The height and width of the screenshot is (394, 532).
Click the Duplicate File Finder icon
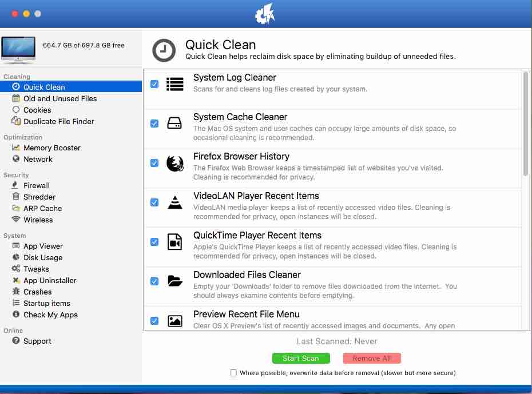point(16,121)
